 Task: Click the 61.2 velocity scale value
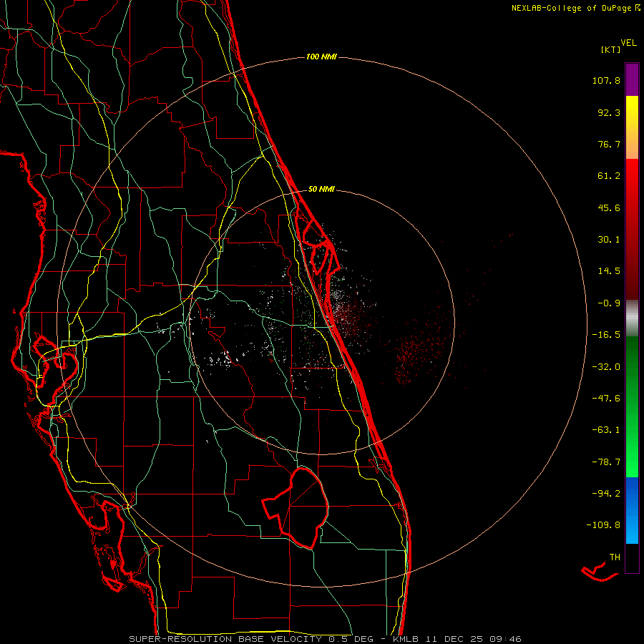(609, 176)
